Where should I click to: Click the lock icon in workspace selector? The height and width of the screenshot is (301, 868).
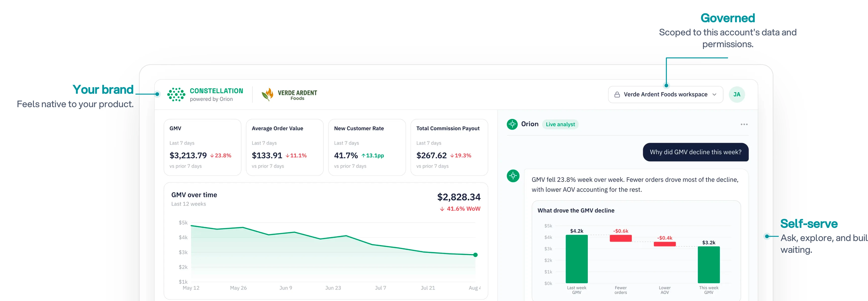click(617, 95)
